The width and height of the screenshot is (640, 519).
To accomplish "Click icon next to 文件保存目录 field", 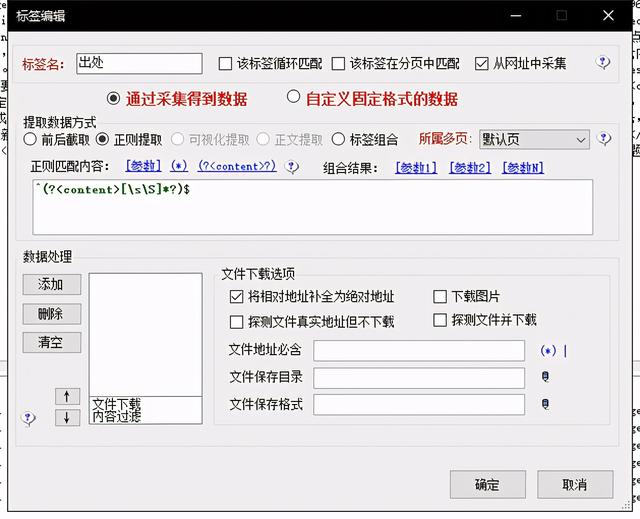I will 546,378.
